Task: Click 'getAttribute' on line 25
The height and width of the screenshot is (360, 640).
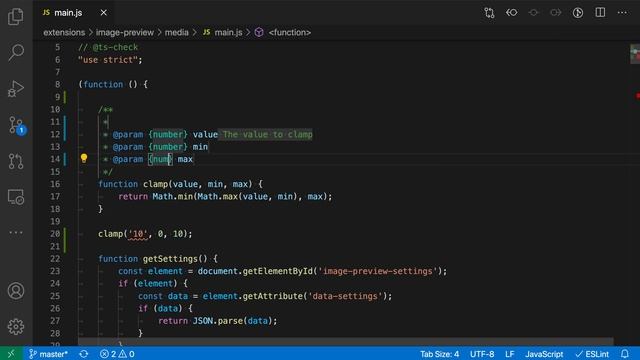Action: (272, 296)
